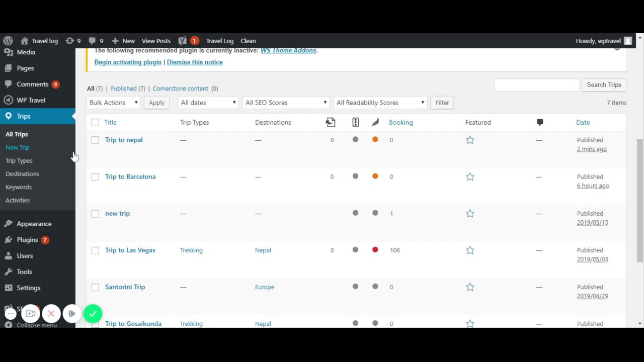Viewport: 644px width, 362px height.
Task: Click the Europe destination link
Action: 265,287
